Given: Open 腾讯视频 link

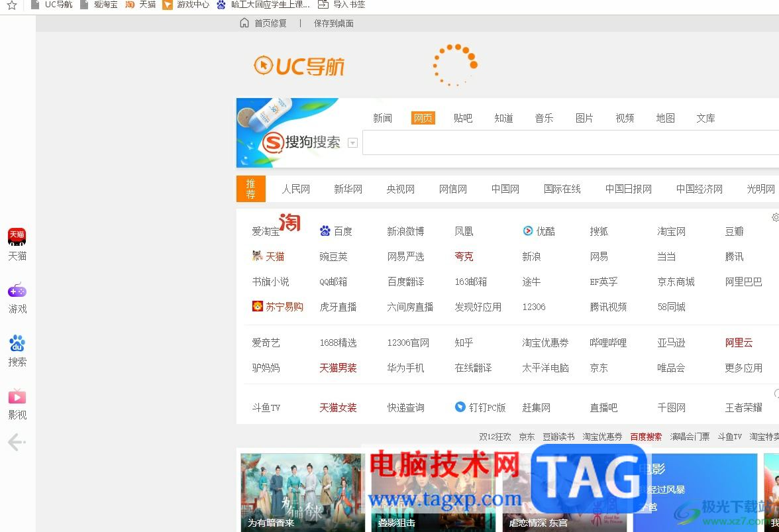Looking at the screenshot, I should tap(608, 307).
